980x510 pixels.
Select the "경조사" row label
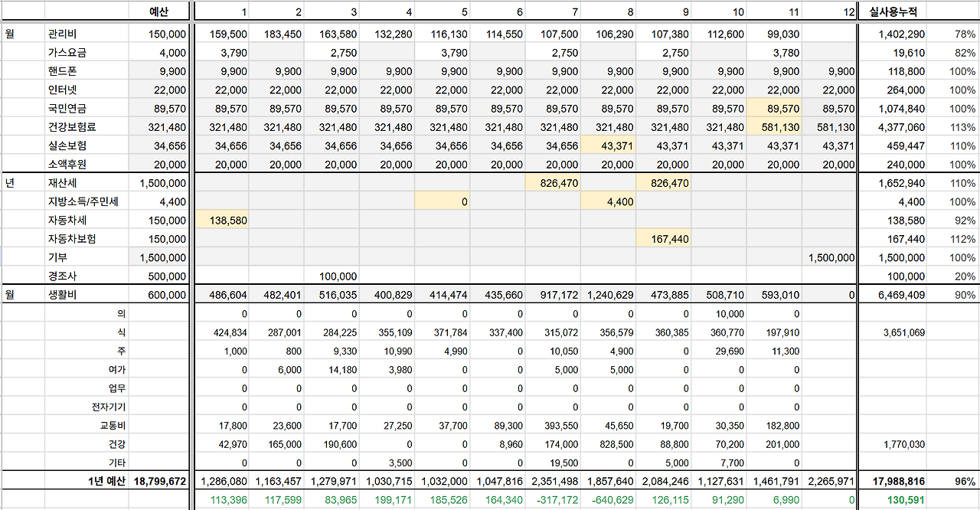point(61,276)
